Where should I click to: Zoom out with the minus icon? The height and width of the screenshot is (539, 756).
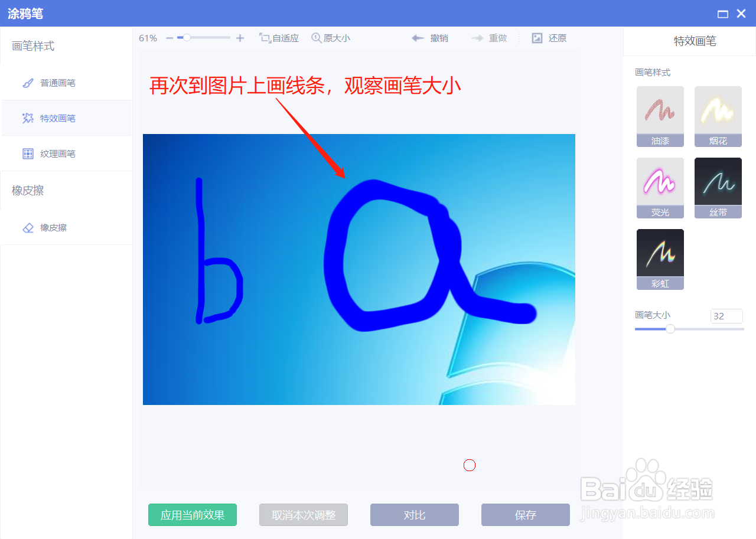(x=169, y=37)
